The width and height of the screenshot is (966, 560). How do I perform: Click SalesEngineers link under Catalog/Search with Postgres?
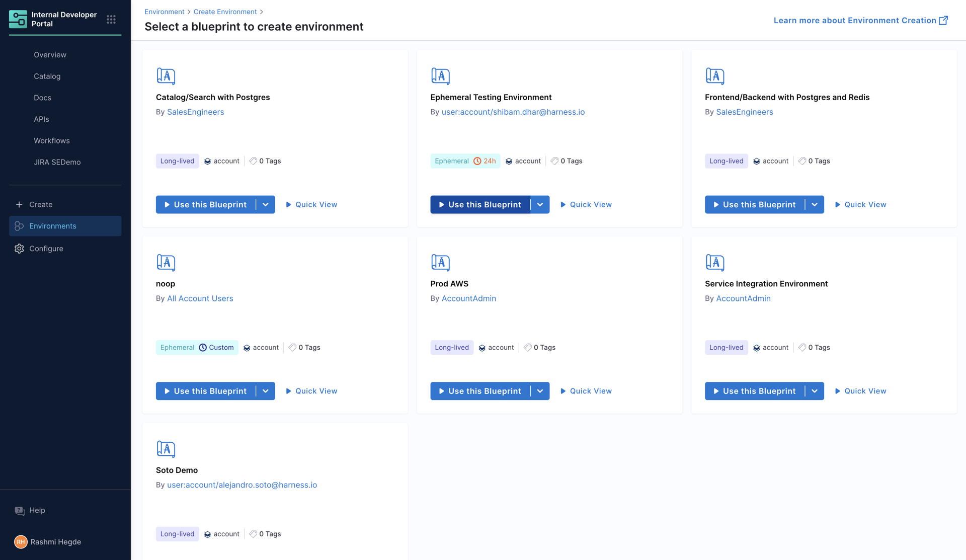[195, 112]
